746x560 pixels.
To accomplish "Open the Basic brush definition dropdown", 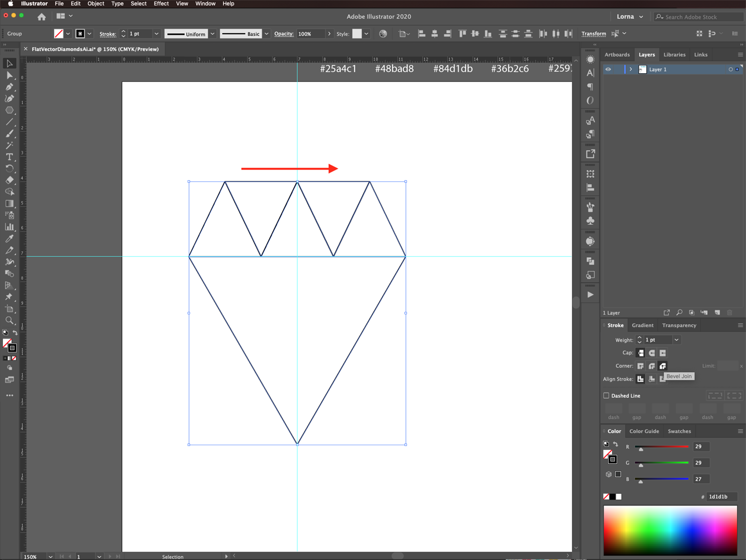I will pos(267,34).
